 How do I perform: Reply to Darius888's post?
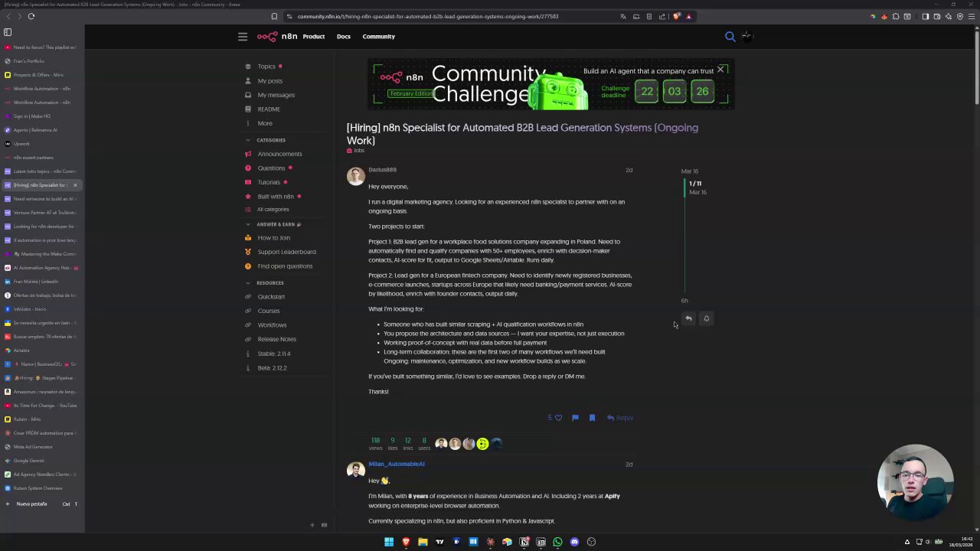[620, 418]
